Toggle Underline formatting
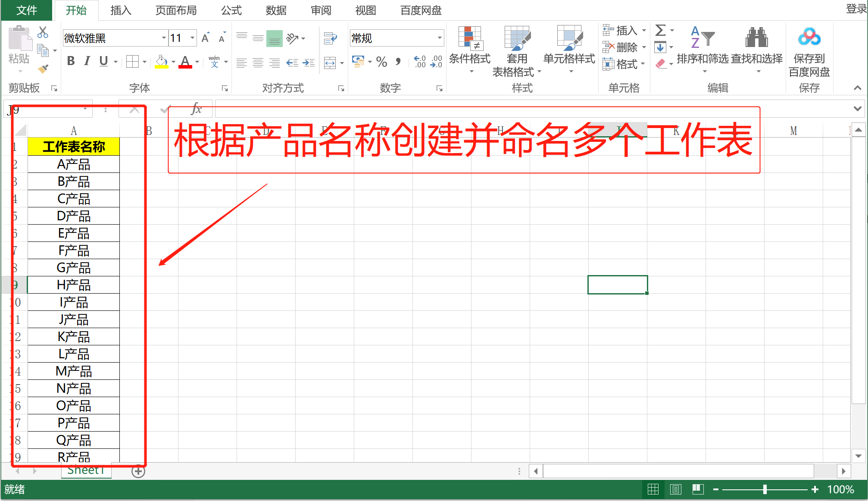 pyautogui.click(x=103, y=61)
